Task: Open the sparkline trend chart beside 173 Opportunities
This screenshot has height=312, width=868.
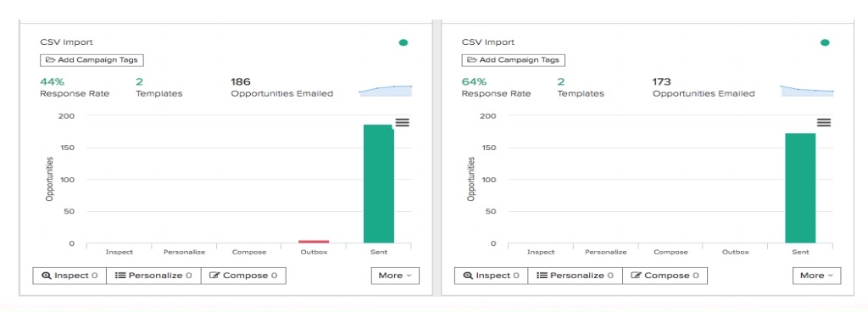Action: tap(807, 91)
